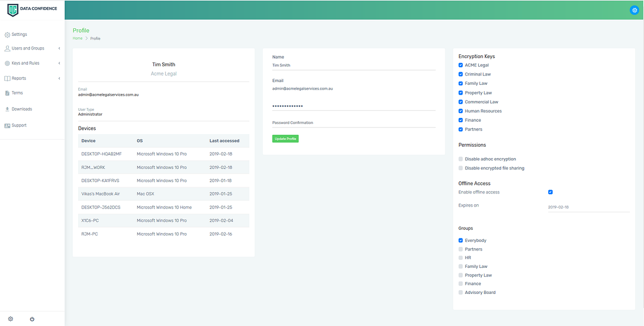Check the Property Law group checkbox
Viewport: 644px width, 326px height.
(460, 275)
